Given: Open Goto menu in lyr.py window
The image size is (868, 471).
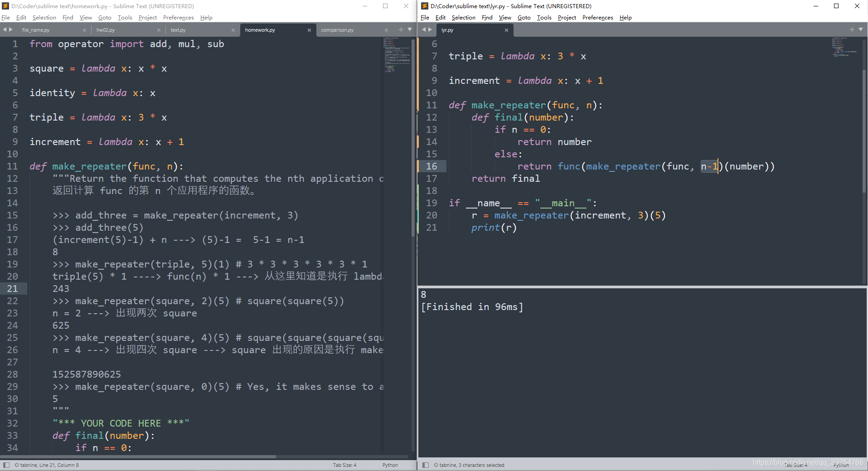Looking at the screenshot, I should 524,18.
